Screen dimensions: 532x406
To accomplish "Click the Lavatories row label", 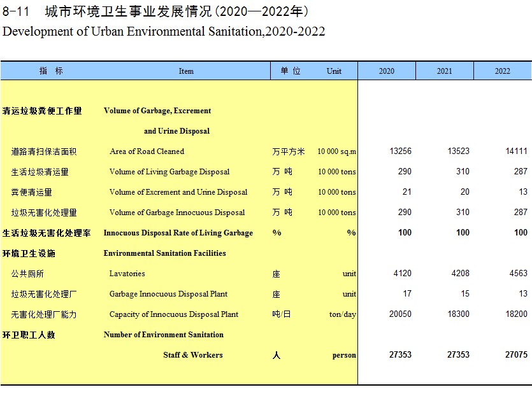I will point(127,274).
